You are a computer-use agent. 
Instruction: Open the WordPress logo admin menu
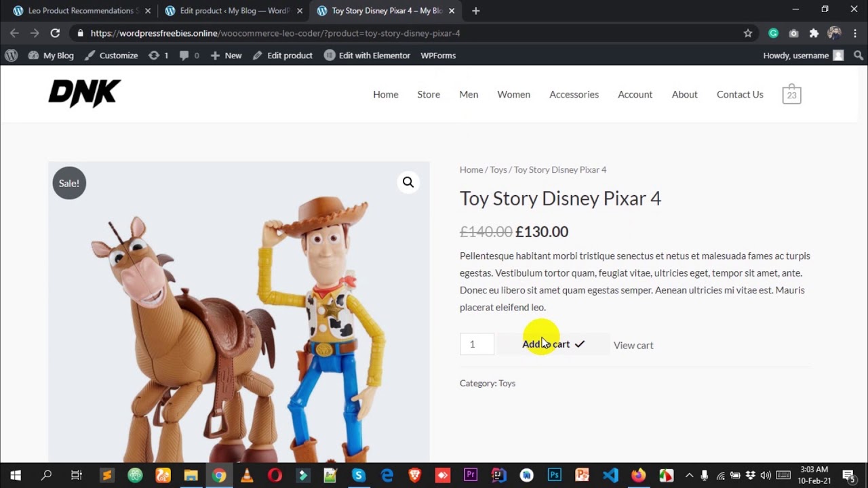point(11,56)
